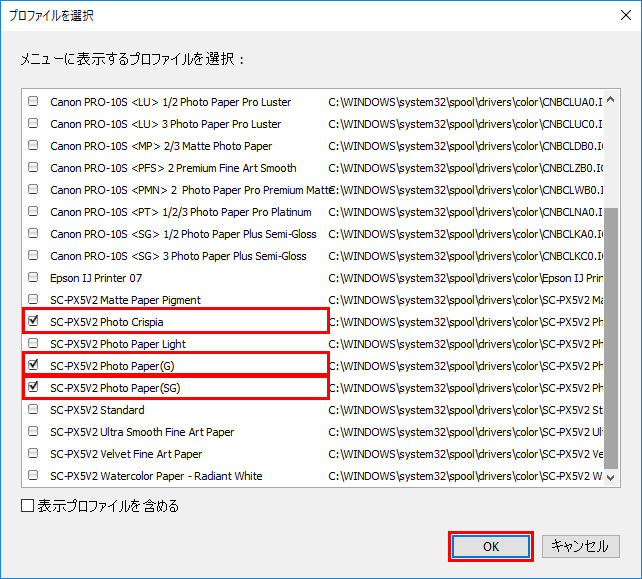Uncheck SC-PX5V2 Photo Paper(SG) checkbox
The width and height of the screenshot is (642, 579).
(33, 387)
